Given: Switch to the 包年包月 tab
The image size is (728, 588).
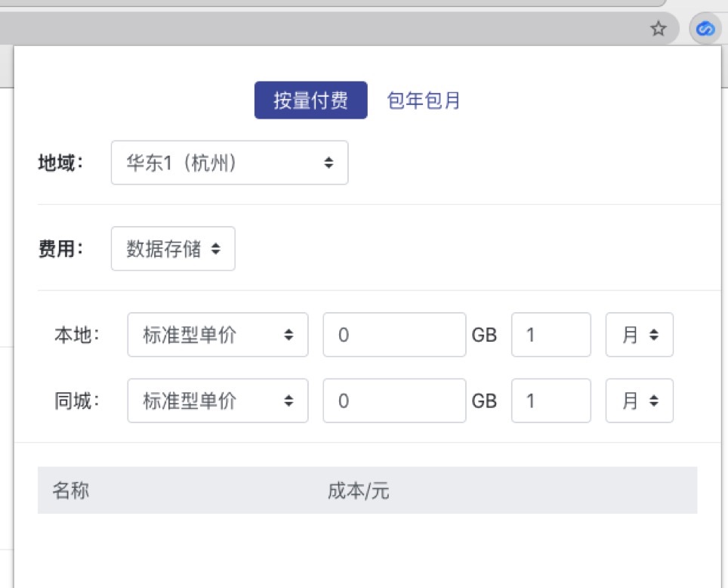Looking at the screenshot, I should click(423, 101).
